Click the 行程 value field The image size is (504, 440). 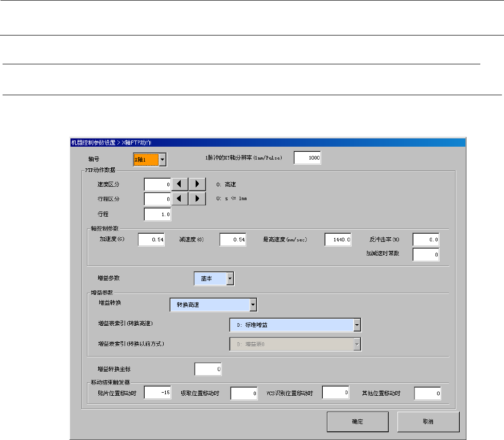coord(158,214)
